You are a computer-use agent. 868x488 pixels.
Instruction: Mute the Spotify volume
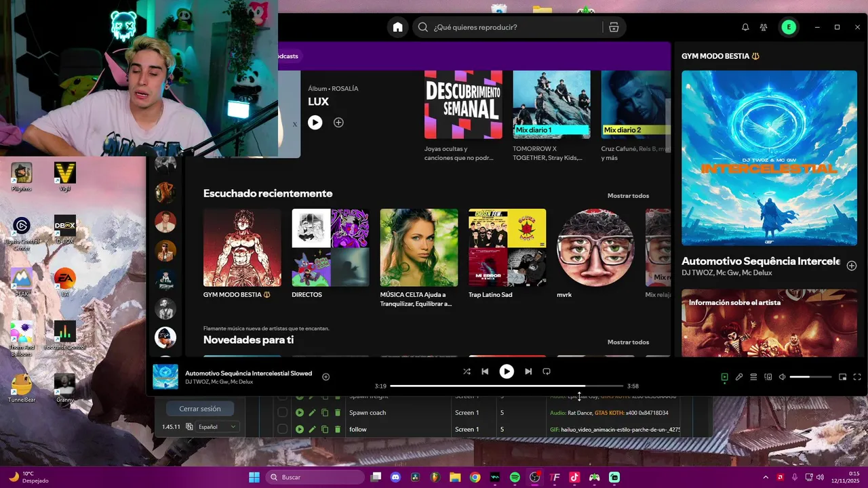(782, 377)
